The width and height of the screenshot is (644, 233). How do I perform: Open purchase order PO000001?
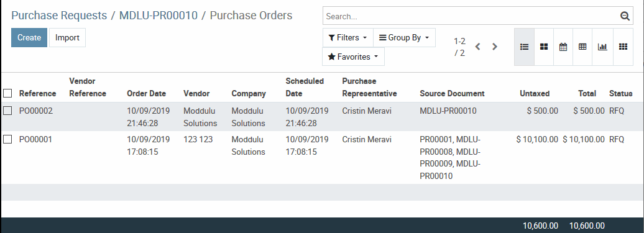click(x=35, y=139)
